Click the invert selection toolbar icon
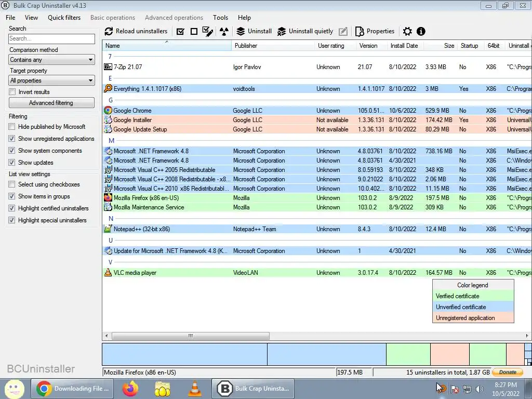 click(x=208, y=32)
